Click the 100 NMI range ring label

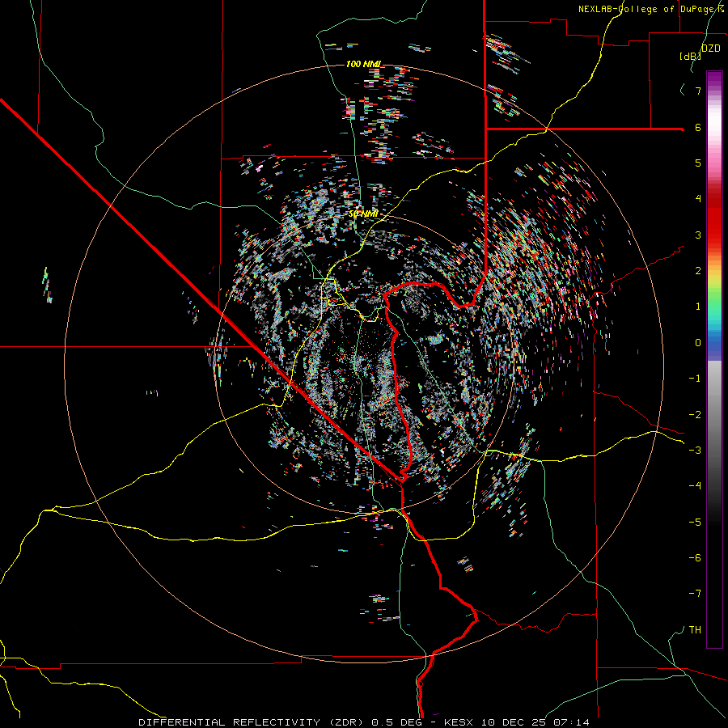click(x=363, y=64)
